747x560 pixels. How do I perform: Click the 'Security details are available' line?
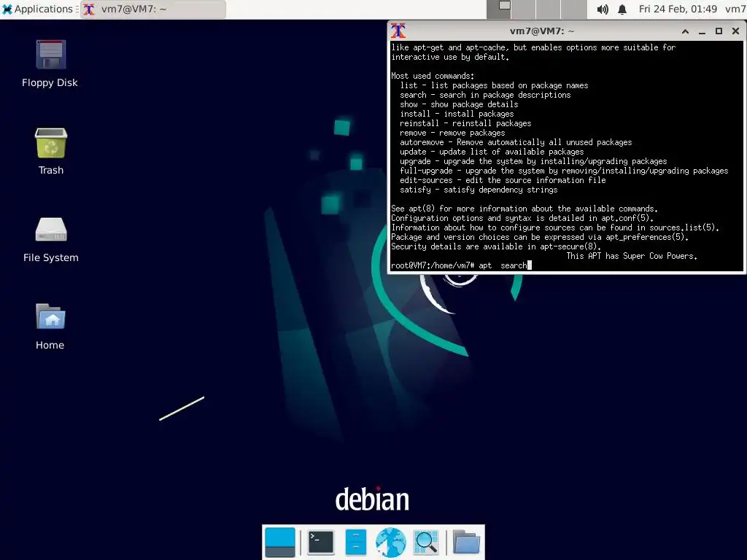[496, 246]
